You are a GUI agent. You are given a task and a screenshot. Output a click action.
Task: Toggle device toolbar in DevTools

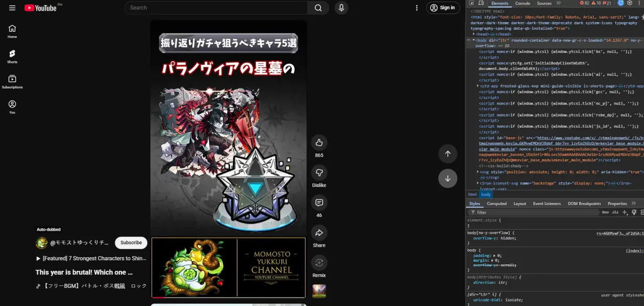tap(481, 3)
